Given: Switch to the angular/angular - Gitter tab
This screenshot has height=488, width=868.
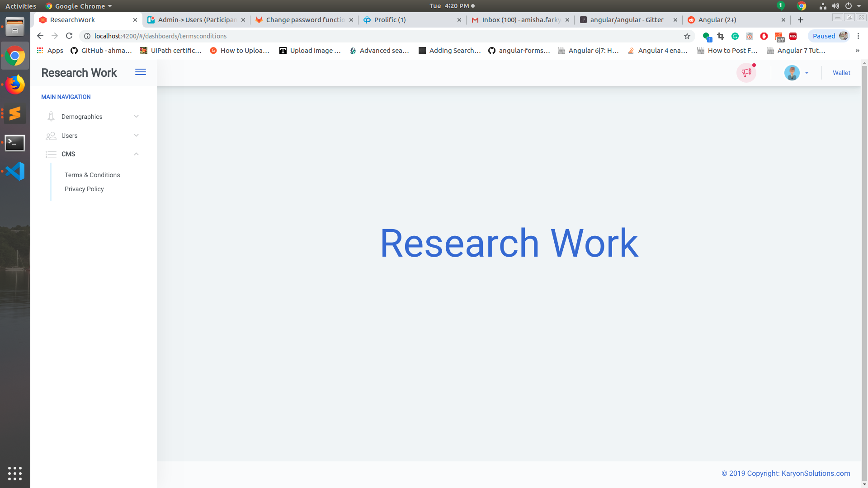Looking at the screenshot, I should coord(626,20).
